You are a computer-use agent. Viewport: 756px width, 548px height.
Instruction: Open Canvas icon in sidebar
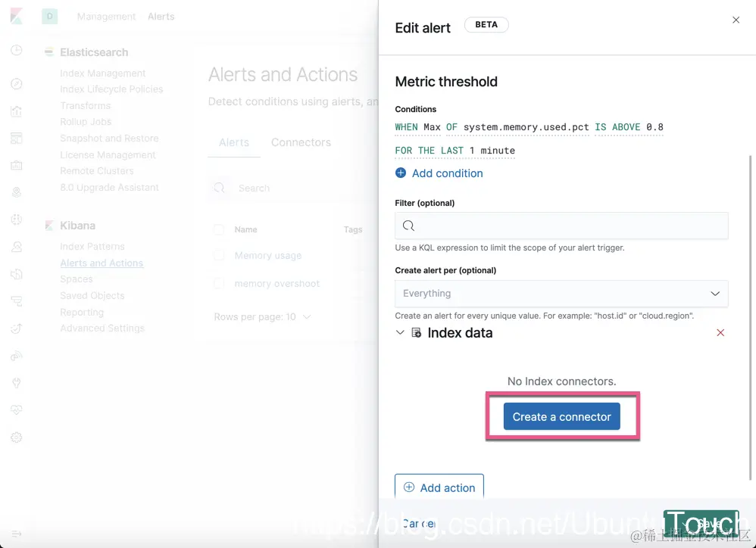(x=17, y=165)
